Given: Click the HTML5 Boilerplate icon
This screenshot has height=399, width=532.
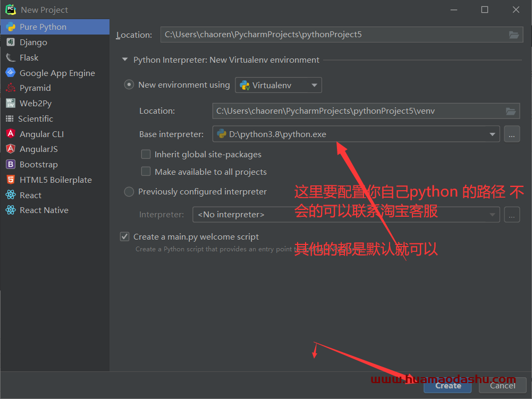Looking at the screenshot, I should (11, 180).
